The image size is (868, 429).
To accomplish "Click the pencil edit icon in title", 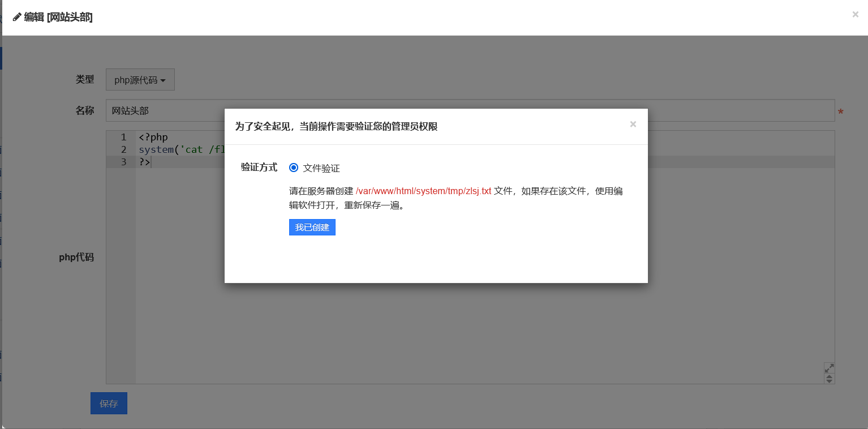I will click(17, 17).
